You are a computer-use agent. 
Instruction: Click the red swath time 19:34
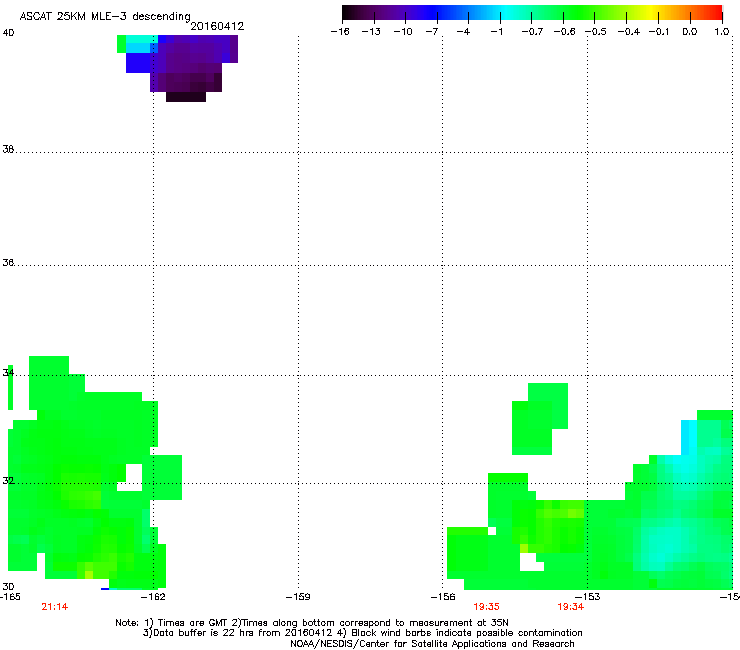point(571,607)
